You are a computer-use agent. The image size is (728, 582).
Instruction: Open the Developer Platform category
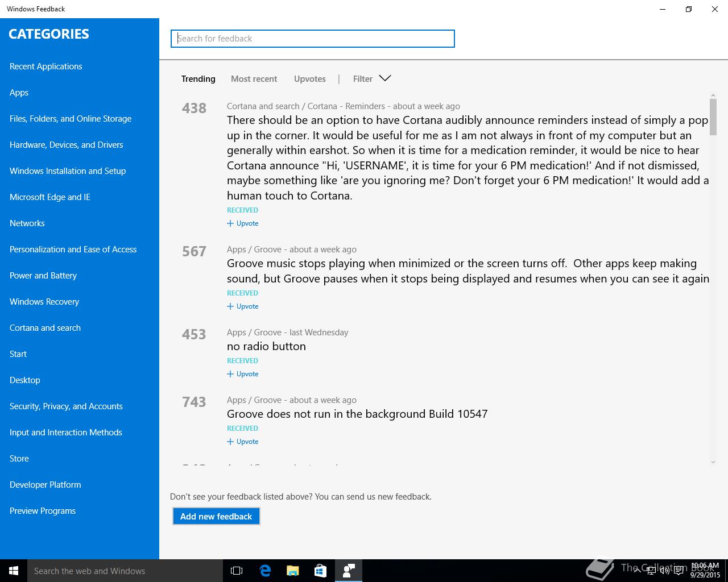point(45,485)
